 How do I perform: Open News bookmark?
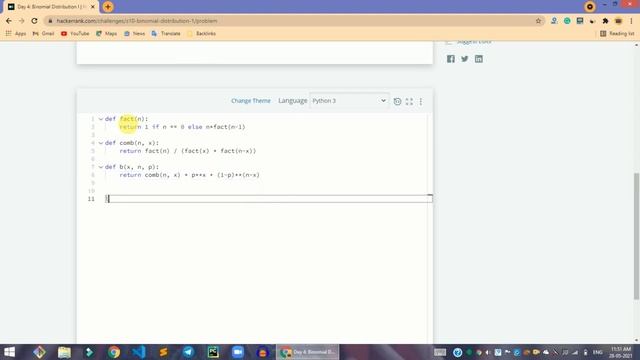(134, 33)
